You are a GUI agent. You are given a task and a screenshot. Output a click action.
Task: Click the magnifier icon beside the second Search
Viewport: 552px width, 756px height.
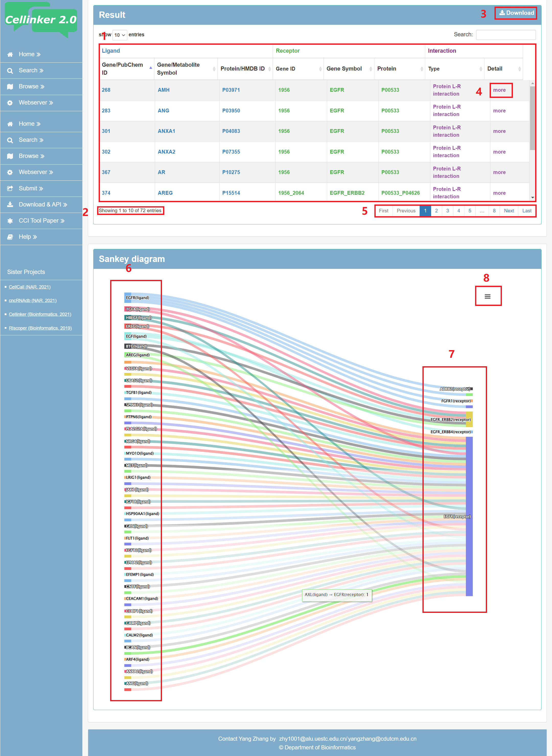10,140
